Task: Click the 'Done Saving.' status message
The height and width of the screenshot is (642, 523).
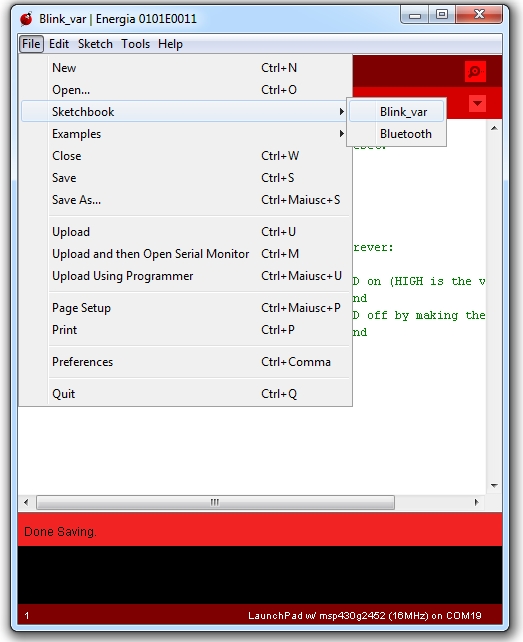Action: pos(60,531)
